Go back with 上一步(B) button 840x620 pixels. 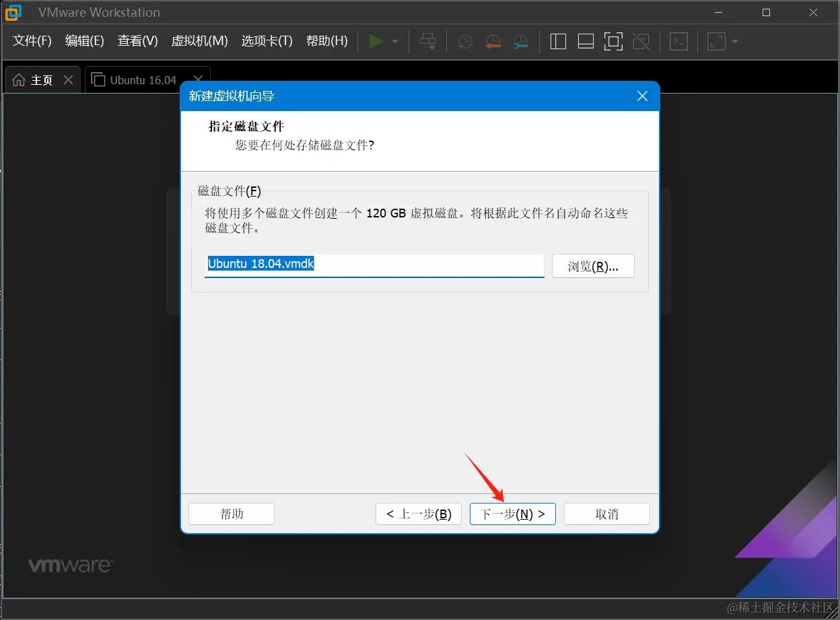pos(419,514)
